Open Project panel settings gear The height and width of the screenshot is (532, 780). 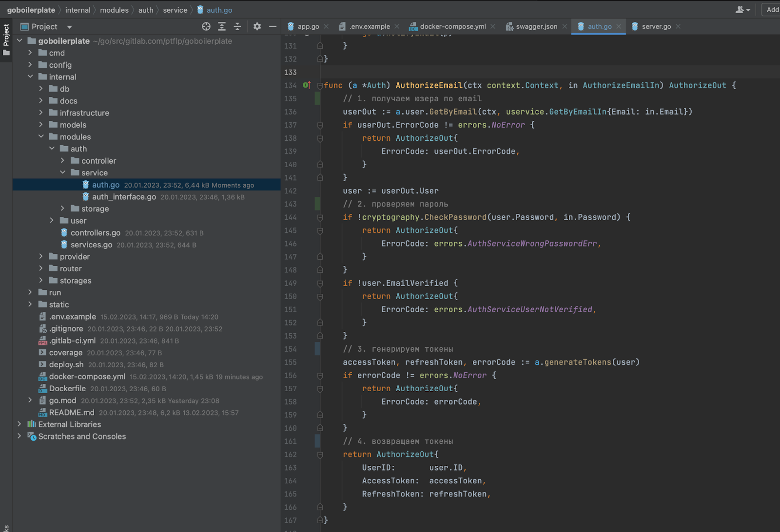(257, 27)
